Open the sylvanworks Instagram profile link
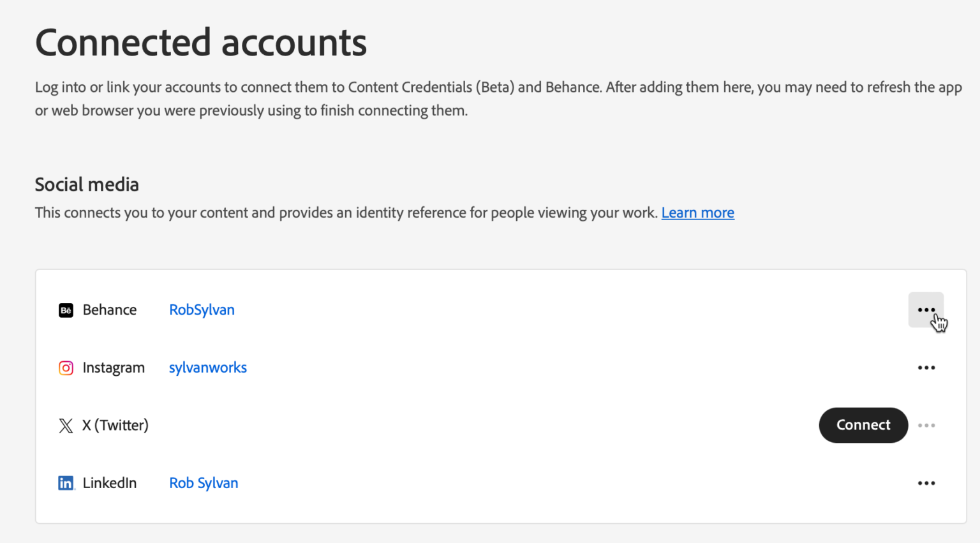Screen dimensions: 980x543 point(207,368)
